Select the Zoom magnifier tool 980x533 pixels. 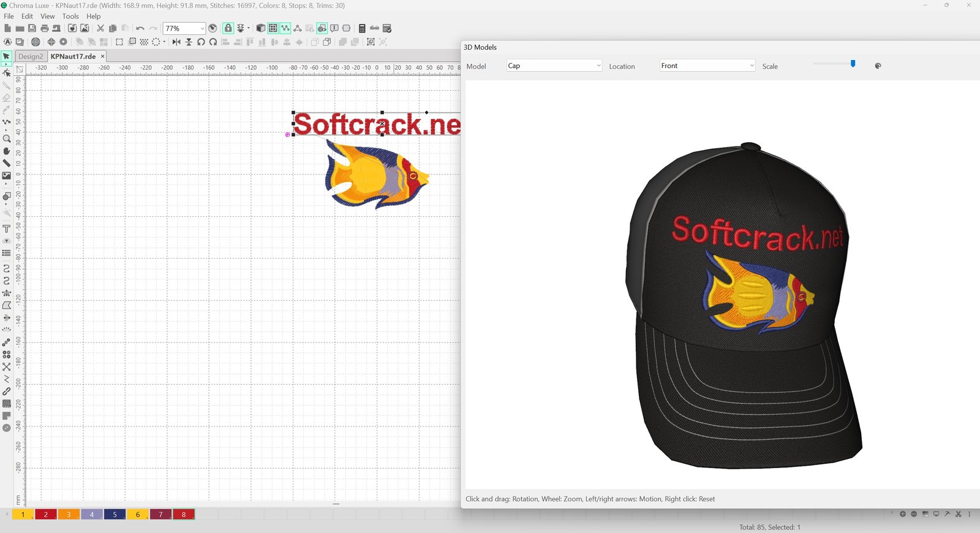[x=7, y=138]
